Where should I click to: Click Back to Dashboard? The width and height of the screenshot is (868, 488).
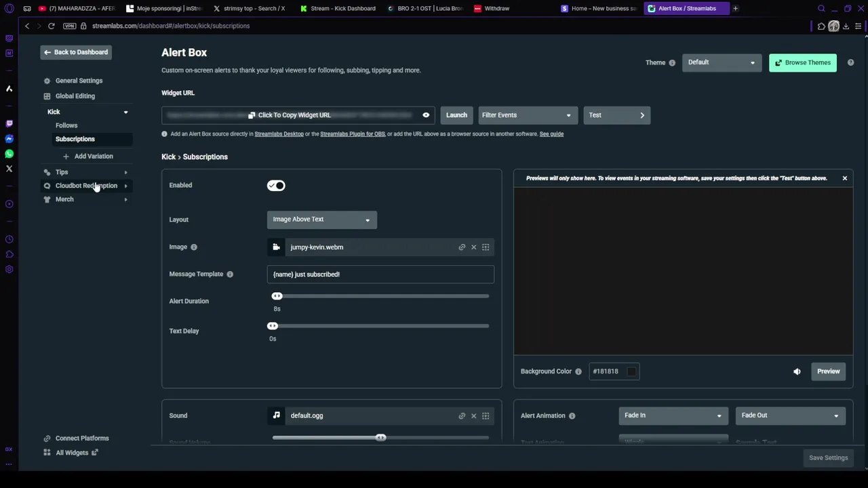click(76, 52)
